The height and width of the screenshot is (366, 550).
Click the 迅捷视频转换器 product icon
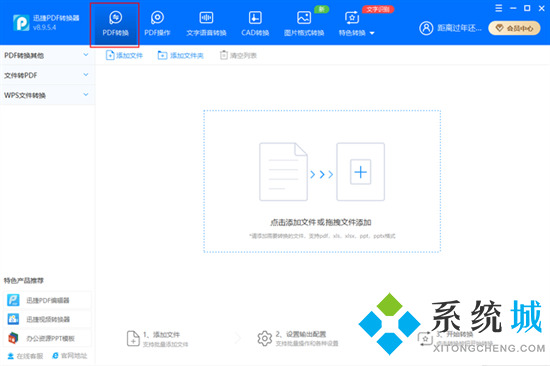(13, 319)
